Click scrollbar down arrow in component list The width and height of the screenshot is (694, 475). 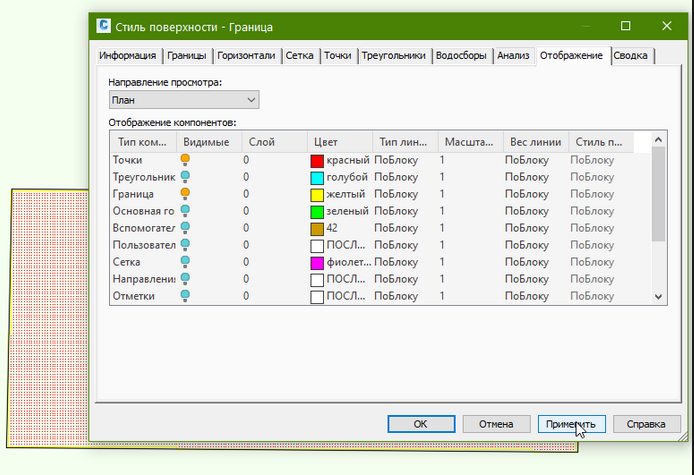click(x=658, y=297)
